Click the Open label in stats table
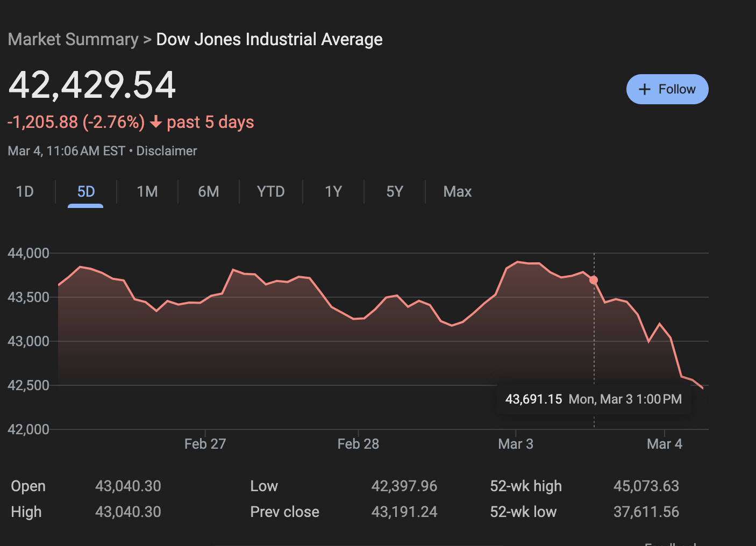This screenshot has height=546, width=756. click(x=28, y=486)
